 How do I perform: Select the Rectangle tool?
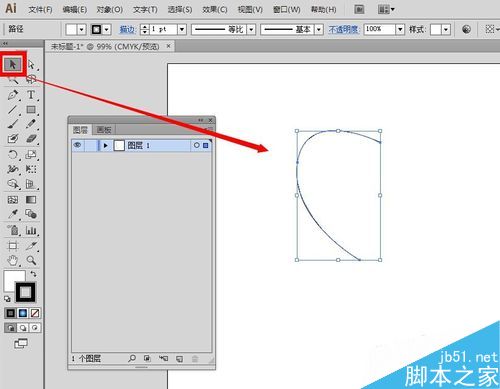tap(31, 110)
